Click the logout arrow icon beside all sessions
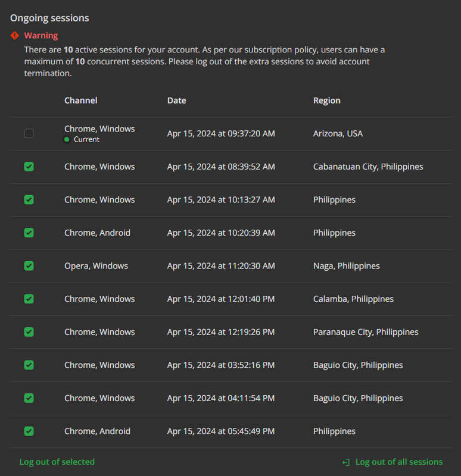The image size is (461, 476). 346,462
